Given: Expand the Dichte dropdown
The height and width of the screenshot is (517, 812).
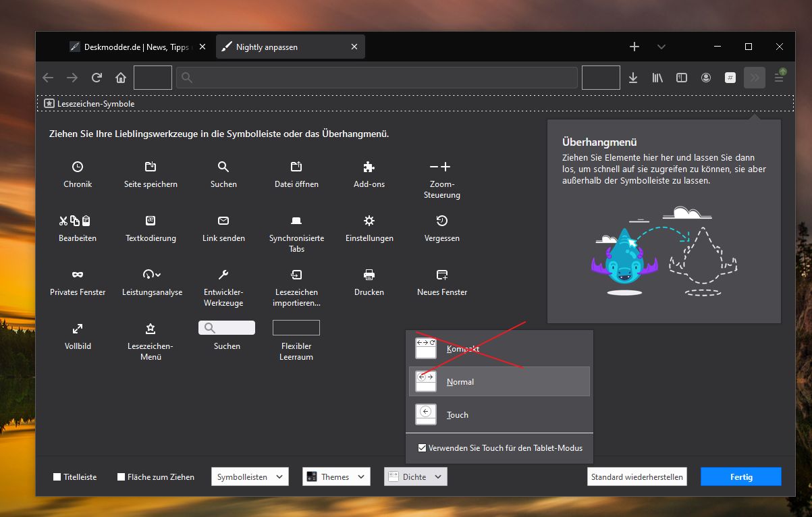Looking at the screenshot, I should click(416, 477).
